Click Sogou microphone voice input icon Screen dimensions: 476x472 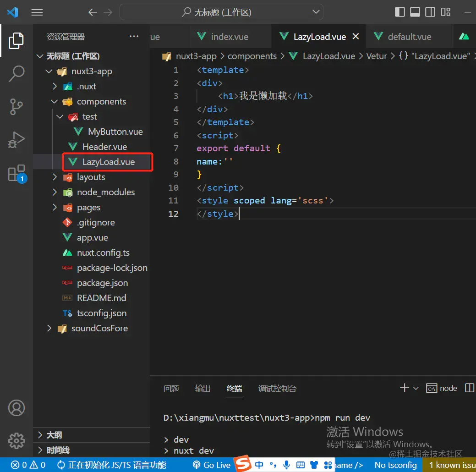pos(286,465)
